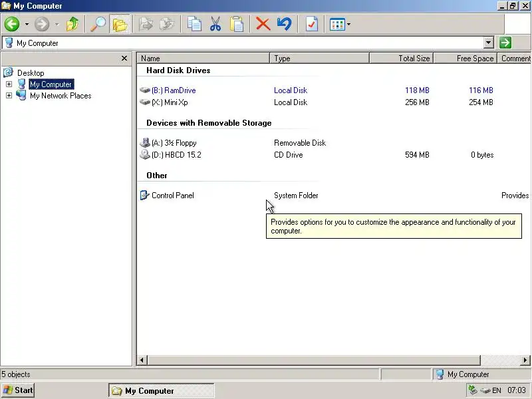Click the blue Undo arrow icon

coord(285,24)
